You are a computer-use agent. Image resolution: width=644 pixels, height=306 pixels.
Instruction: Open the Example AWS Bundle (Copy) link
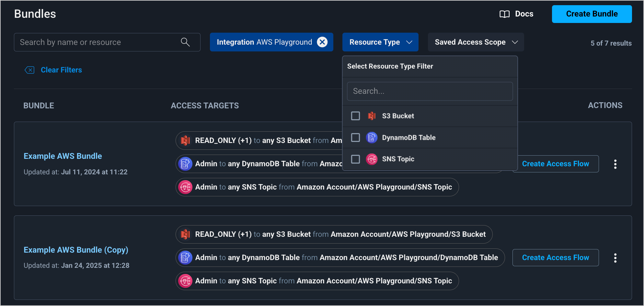point(76,250)
